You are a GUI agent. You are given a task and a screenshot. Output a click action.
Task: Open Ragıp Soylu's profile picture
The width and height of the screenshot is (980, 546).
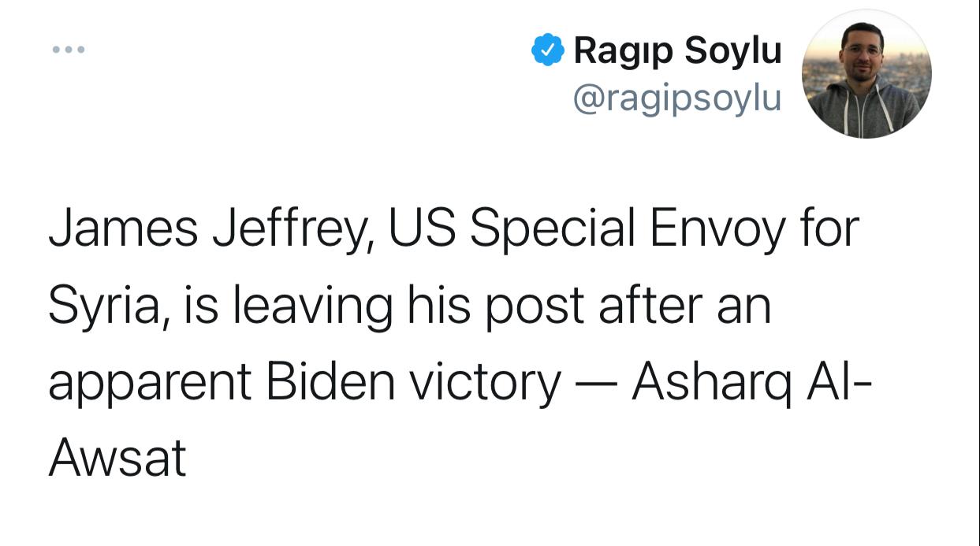(x=866, y=75)
